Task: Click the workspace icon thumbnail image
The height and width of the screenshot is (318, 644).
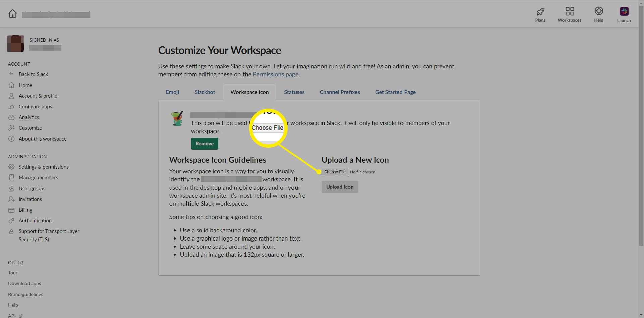Action: (177, 118)
